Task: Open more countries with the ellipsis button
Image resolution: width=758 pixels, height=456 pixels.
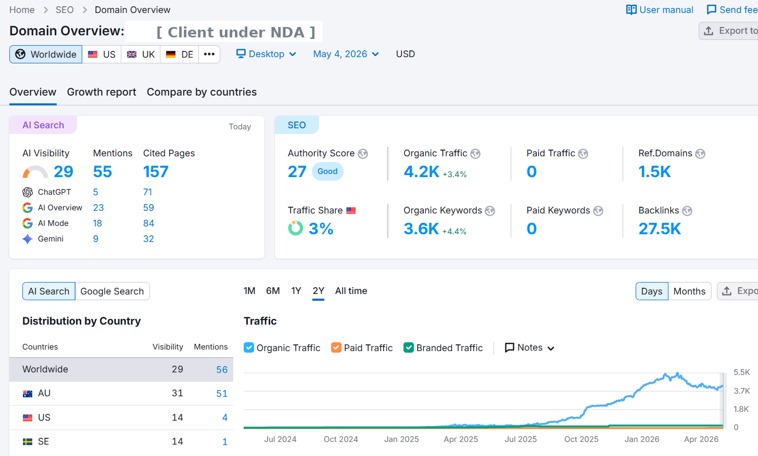Action: pyautogui.click(x=209, y=54)
